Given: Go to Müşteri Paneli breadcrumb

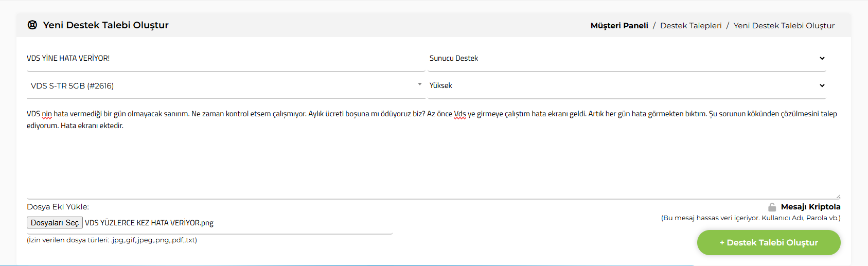Looking at the screenshot, I should (619, 26).
